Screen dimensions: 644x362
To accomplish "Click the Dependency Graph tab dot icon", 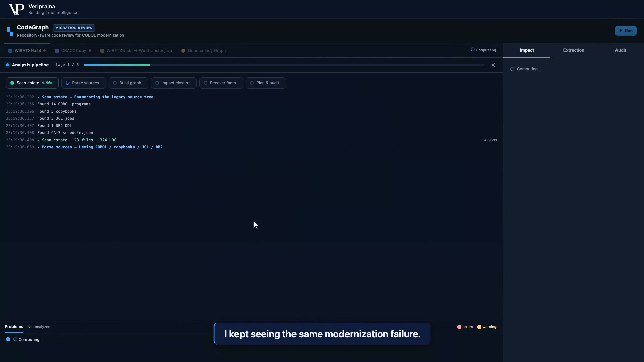I will pyautogui.click(x=183, y=51).
